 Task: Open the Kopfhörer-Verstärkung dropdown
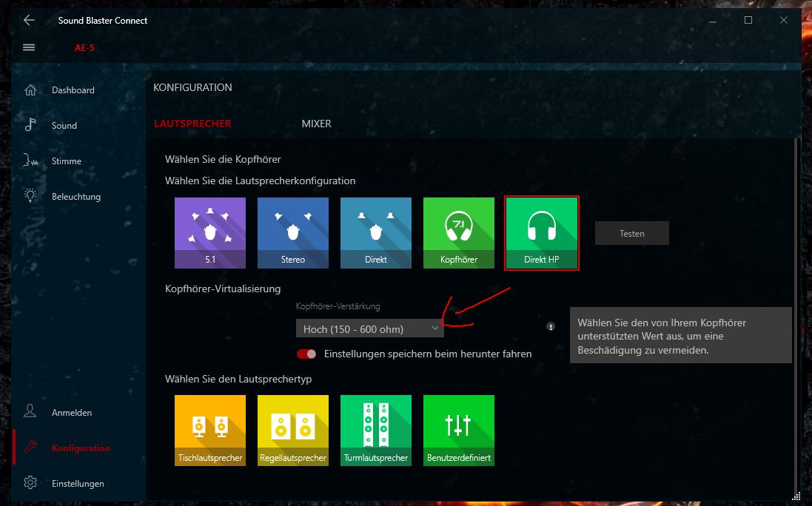[370, 328]
